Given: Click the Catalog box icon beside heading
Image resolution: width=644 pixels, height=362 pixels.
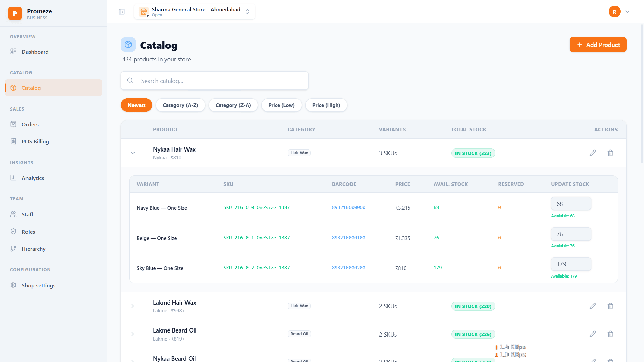Looking at the screenshot, I should coord(128,45).
